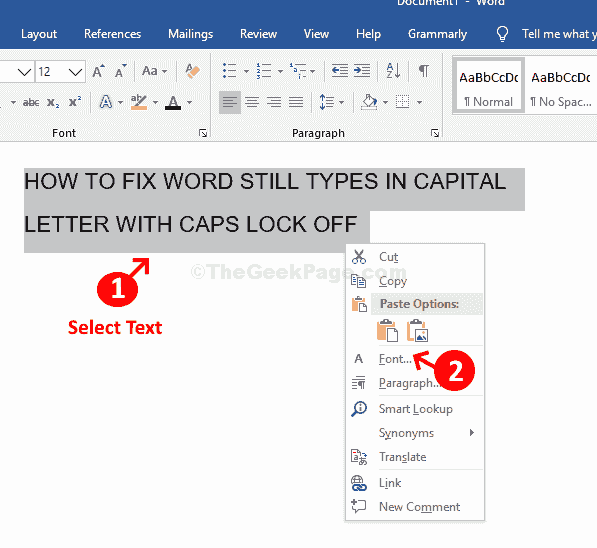This screenshot has width=597, height=548.
Task: Open the Review tab
Action: [258, 34]
